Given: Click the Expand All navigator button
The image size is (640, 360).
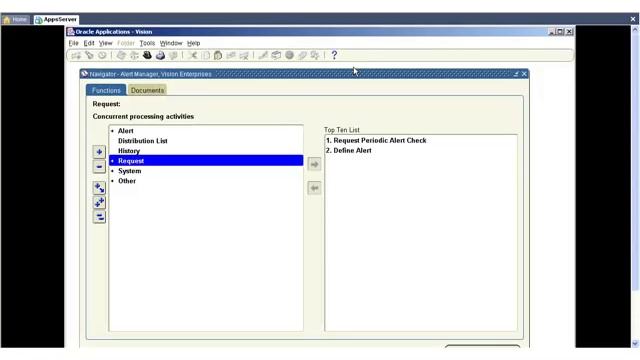Looking at the screenshot, I should pos(99,202).
